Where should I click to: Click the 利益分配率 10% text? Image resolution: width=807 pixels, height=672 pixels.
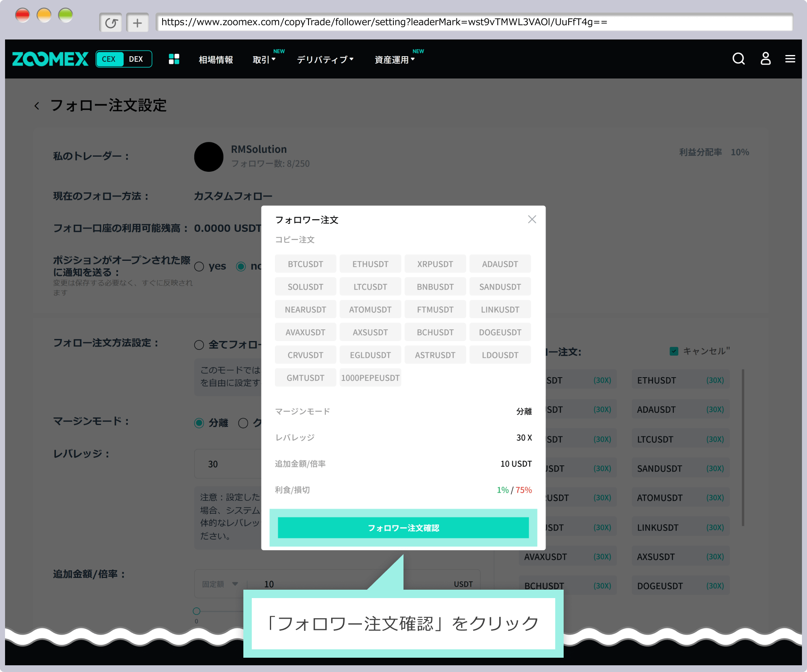pos(714,152)
